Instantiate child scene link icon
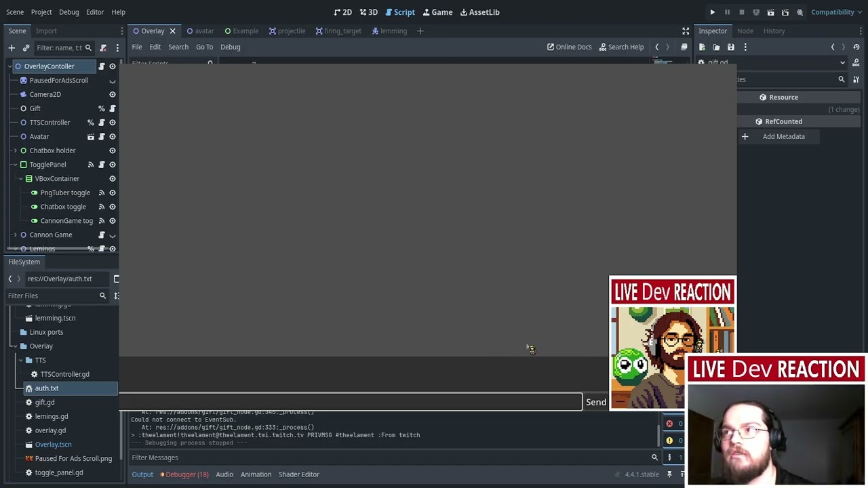Image resolution: width=868 pixels, height=488 pixels. [x=26, y=47]
